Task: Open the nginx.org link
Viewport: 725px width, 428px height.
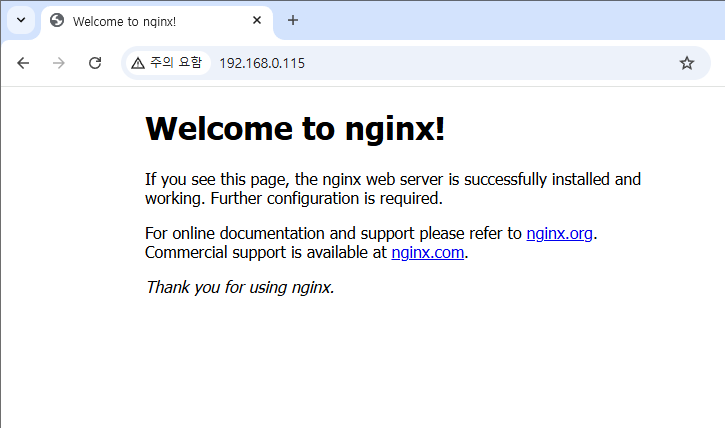Action: coord(559,233)
